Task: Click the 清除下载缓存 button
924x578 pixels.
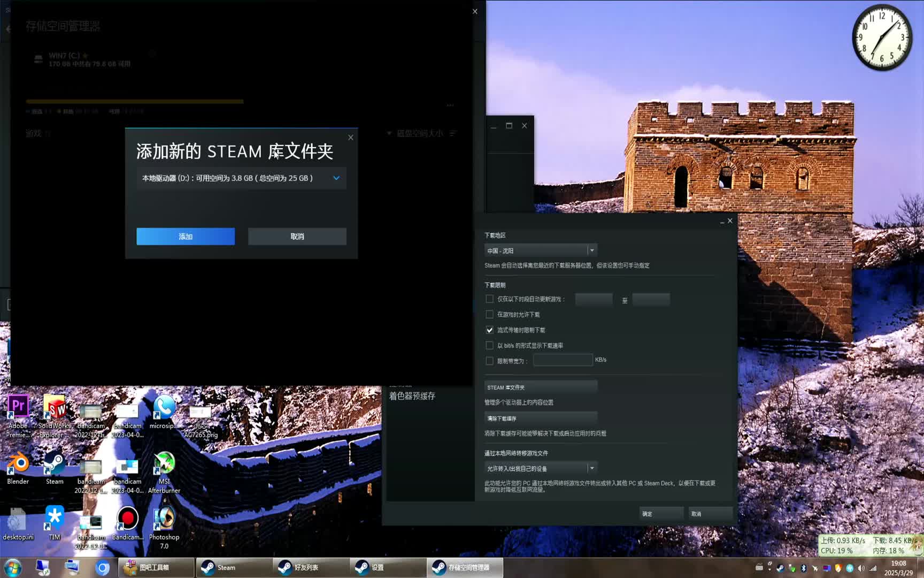Action: point(540,418)
